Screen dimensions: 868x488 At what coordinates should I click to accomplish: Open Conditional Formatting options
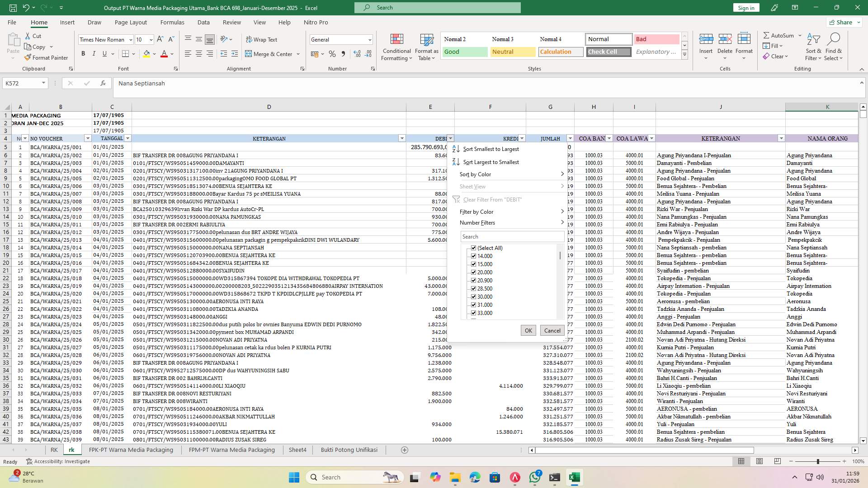396,47
